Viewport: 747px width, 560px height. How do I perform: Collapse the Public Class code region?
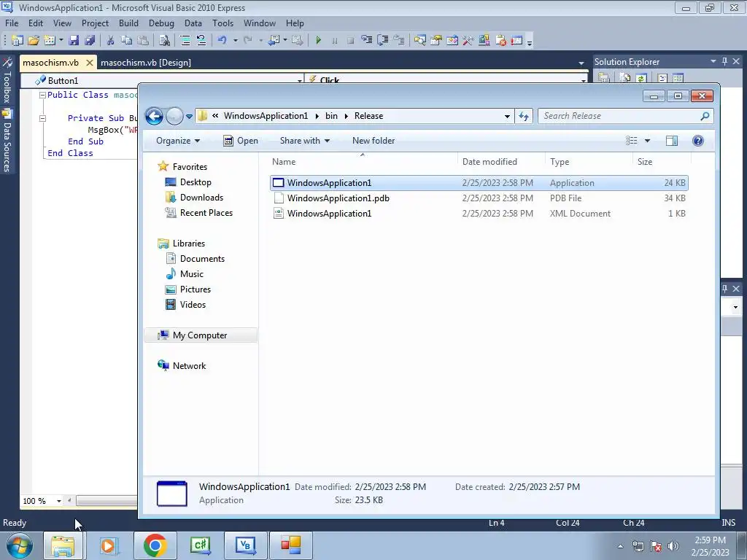pyautogui.click(x=42, y=96)
